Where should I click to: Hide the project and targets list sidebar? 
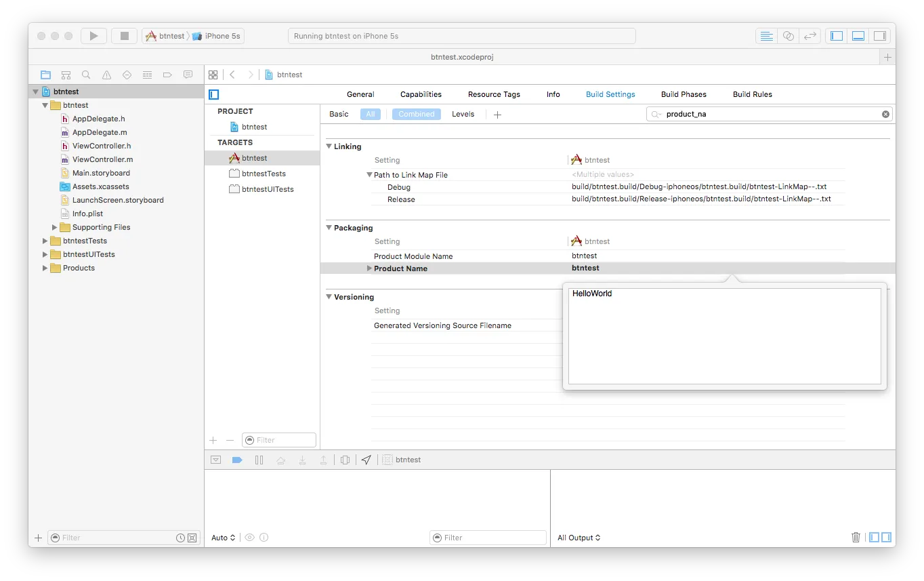click(213, 95)
